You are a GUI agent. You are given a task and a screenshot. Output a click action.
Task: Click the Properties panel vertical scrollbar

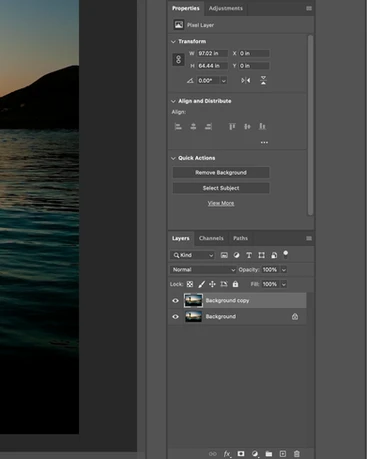(310, 125)
